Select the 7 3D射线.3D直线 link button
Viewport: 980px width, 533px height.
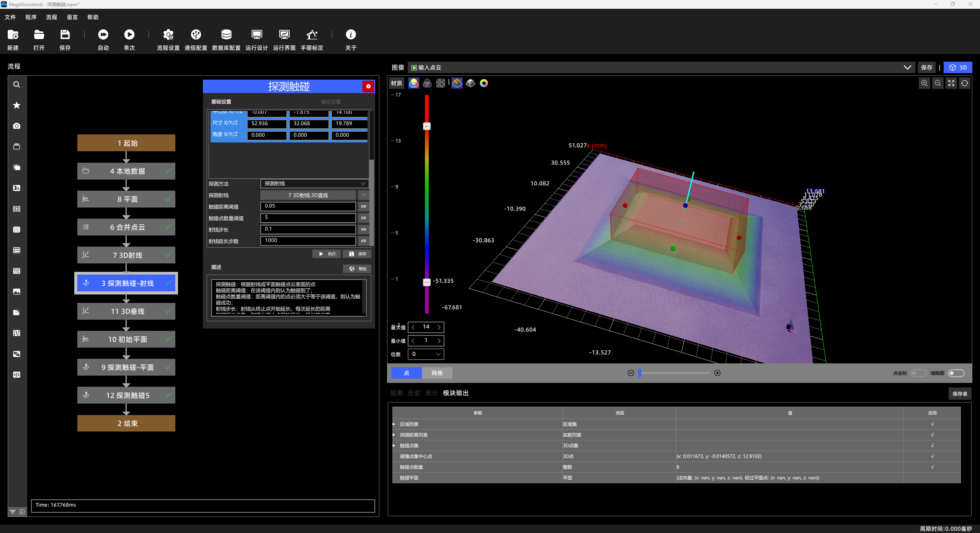308,195
